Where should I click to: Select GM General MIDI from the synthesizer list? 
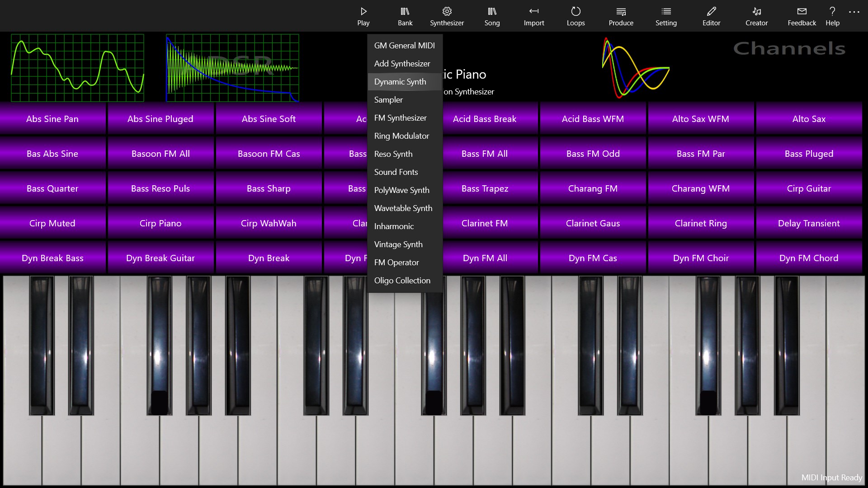(x=404, y=45)
